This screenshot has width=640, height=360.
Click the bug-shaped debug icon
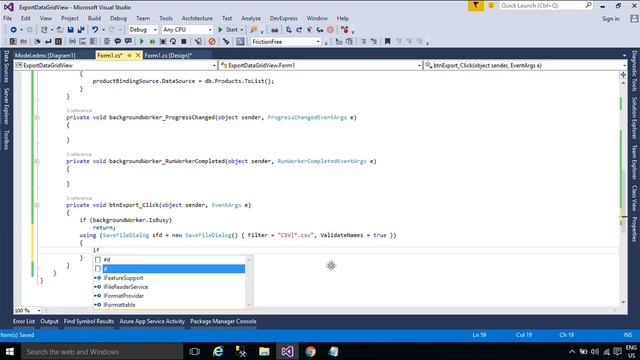coord(163,42)
